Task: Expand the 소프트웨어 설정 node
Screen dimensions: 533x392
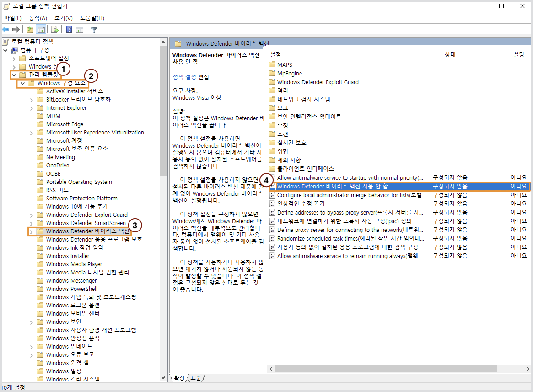Action: click(14, 59)
